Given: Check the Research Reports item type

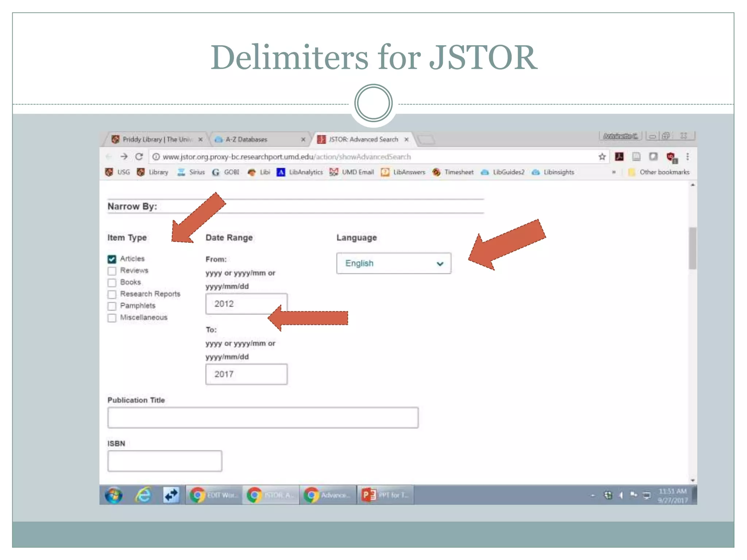Looking at the screenshot, I should point(112,294).
